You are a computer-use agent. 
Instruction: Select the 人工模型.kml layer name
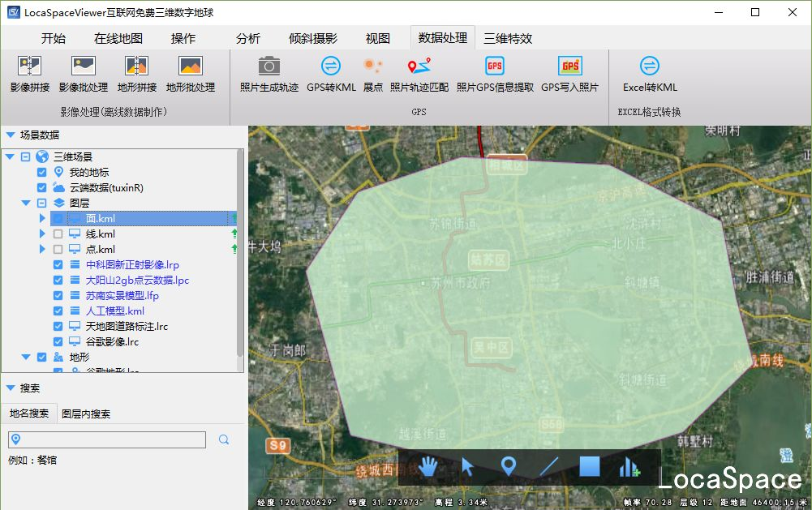tap(115, 311)
